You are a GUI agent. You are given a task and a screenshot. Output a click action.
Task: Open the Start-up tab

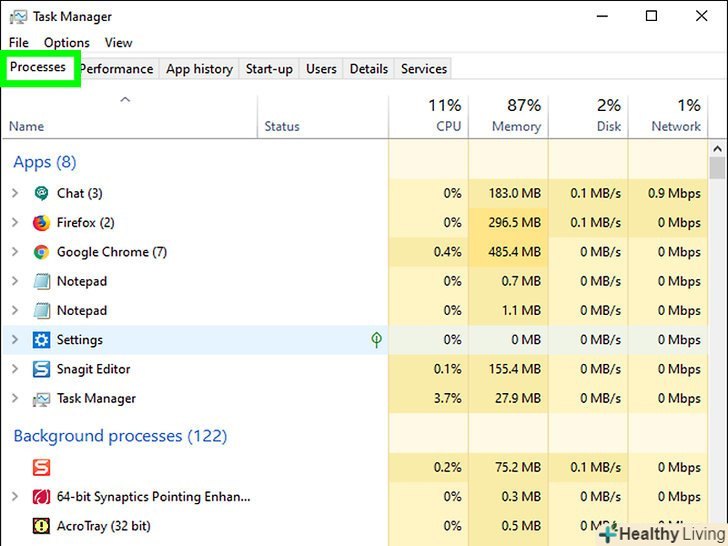pyautogui.click(x=269, y=69)
